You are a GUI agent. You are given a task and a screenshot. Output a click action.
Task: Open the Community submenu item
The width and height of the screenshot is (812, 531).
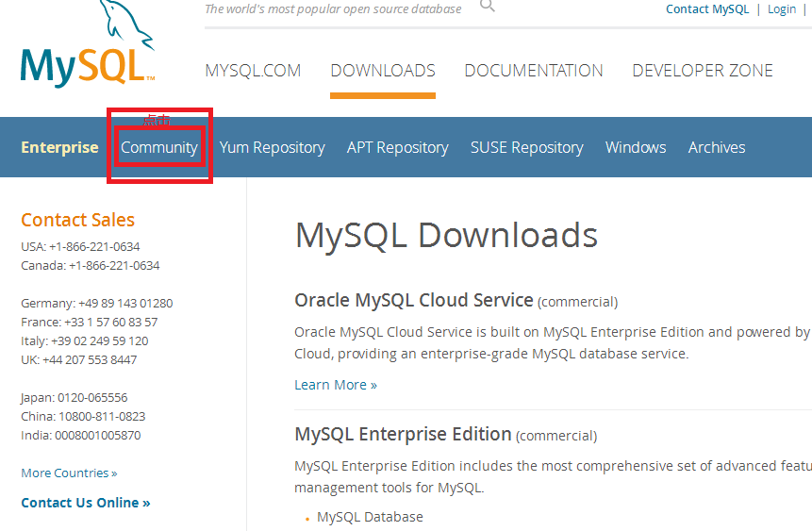coord(159,148)
